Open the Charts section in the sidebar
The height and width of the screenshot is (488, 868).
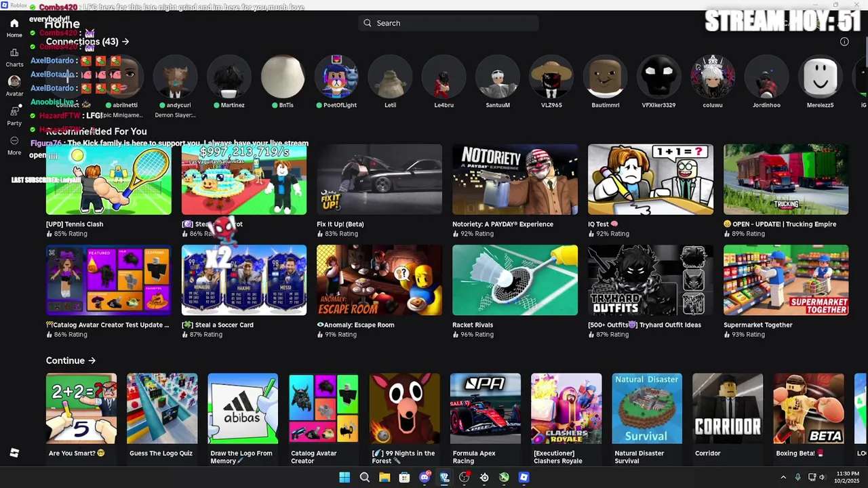(14, 58)
